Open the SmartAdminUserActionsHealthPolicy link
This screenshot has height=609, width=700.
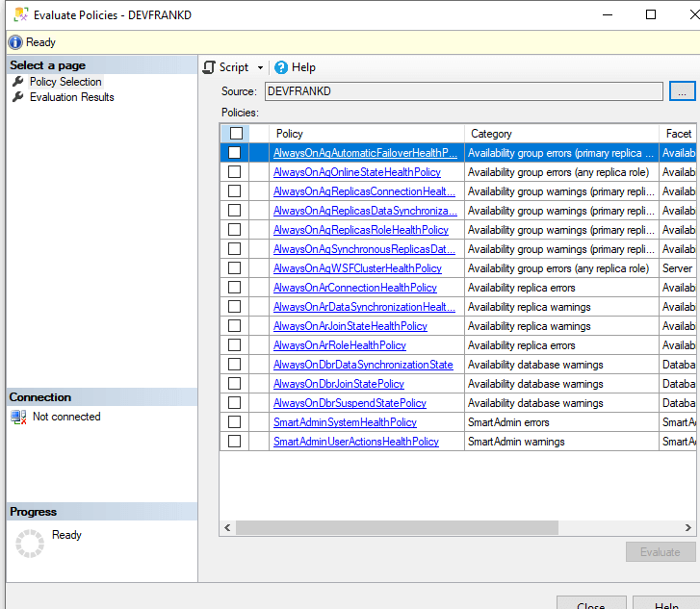[x=355, y=442]
